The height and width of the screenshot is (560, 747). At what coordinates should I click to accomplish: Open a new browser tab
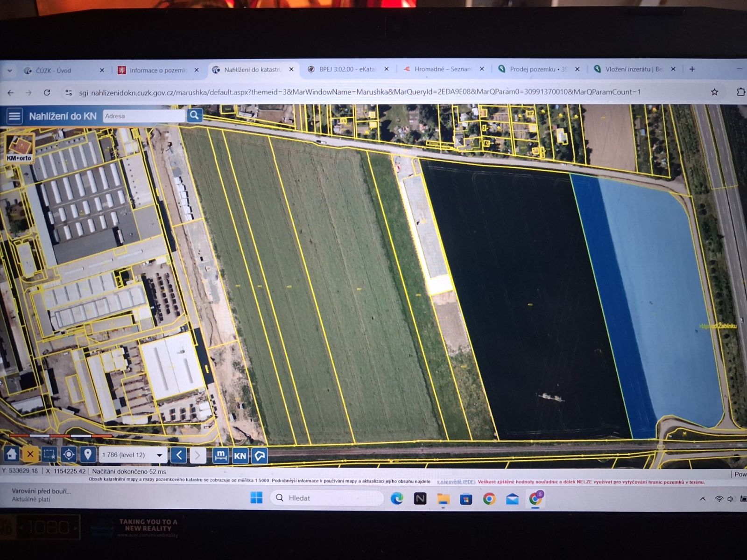(x=692, y=69)
